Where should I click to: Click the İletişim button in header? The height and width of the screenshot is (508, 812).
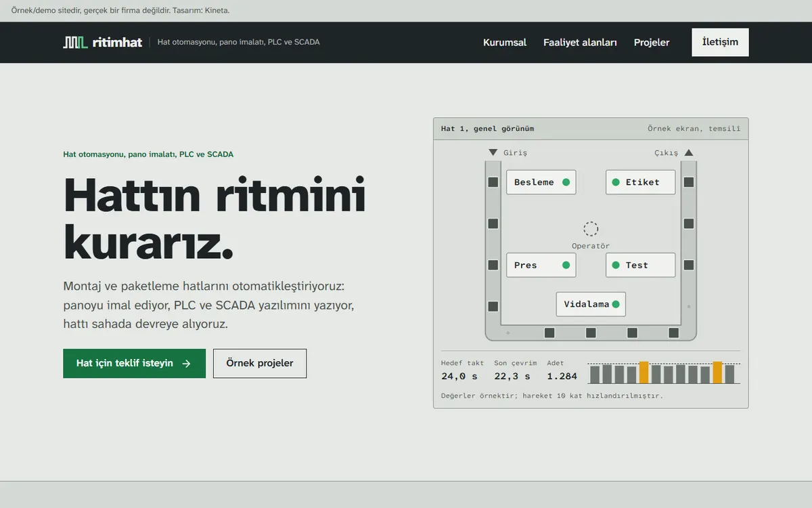[x=720, y=42]
